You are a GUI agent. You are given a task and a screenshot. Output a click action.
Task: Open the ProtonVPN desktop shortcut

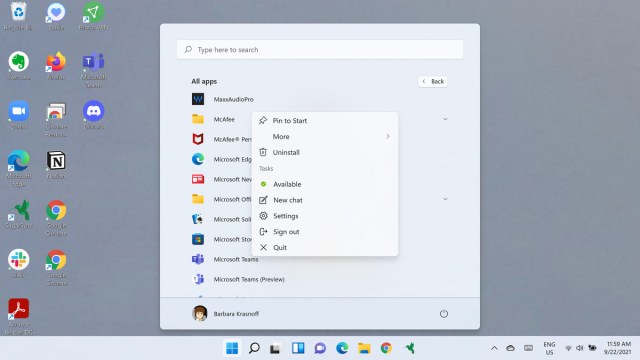click(x=93, y=16)
